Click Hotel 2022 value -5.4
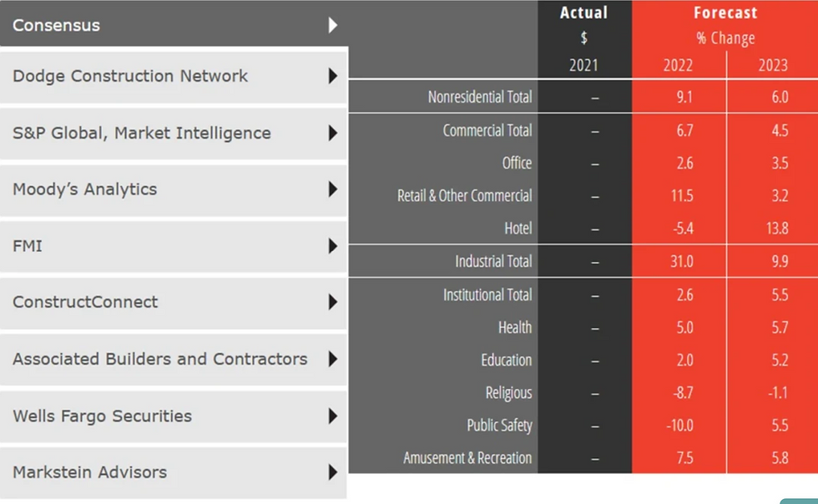Screen dimensions: 818x504 683,229
